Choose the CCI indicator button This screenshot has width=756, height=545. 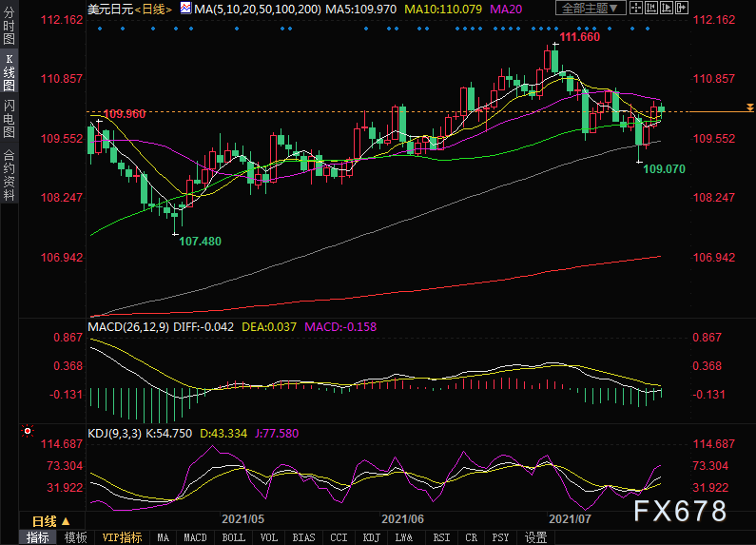pos(339,537)
